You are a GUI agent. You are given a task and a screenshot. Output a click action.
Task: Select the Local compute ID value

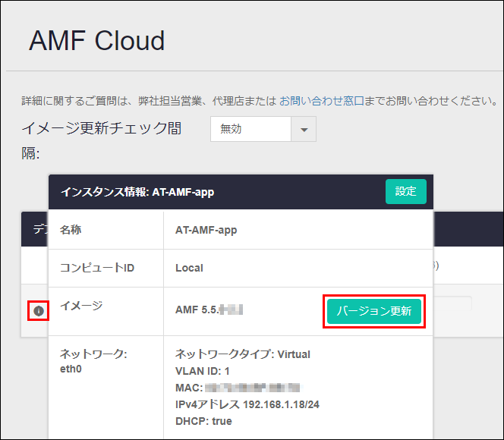(189, 268)
